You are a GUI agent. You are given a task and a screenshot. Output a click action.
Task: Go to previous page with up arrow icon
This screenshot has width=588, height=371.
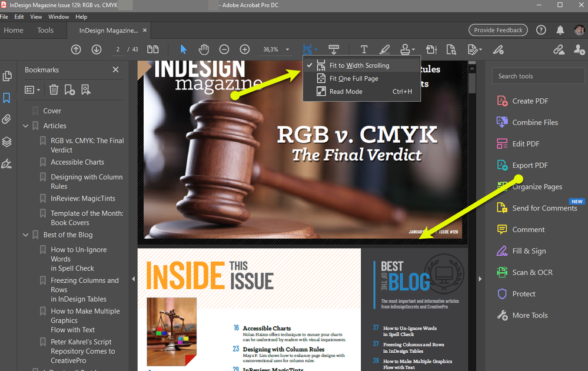[76, 49]
